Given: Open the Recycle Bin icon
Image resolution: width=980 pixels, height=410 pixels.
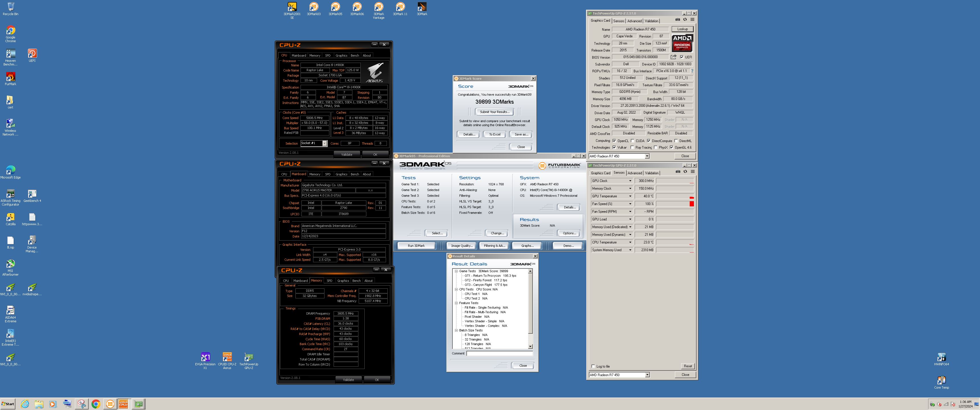Looking at the screenshot, I should coord(11,9).
